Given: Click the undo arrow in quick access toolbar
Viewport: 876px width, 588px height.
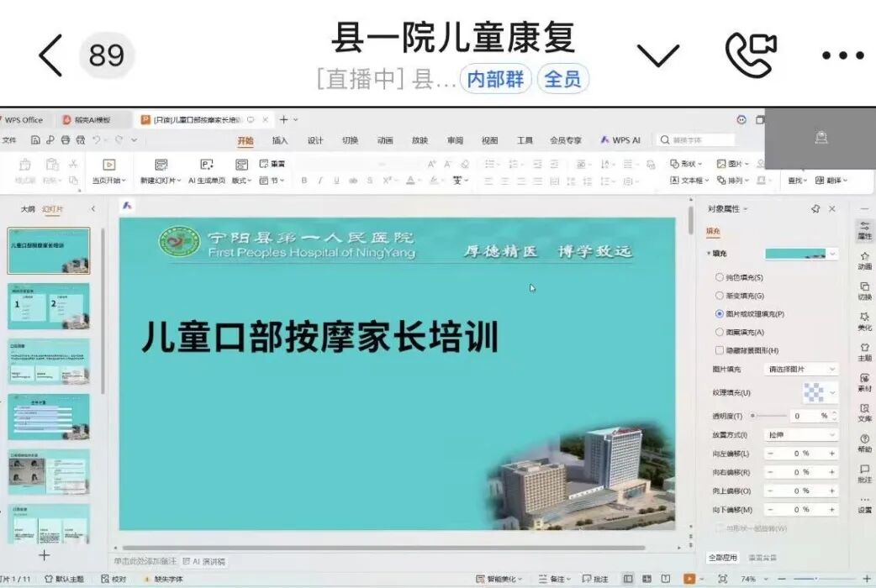Looking at the screenshot, I should [x=96, y=140].
